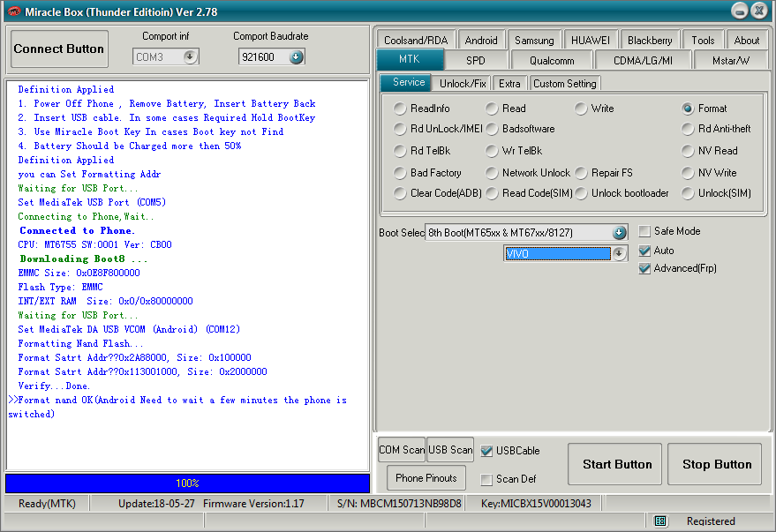Screen dimensions: 776x532
Task: Click the Firmware Version:1.17 status text
Action: (x=253, y=504)
